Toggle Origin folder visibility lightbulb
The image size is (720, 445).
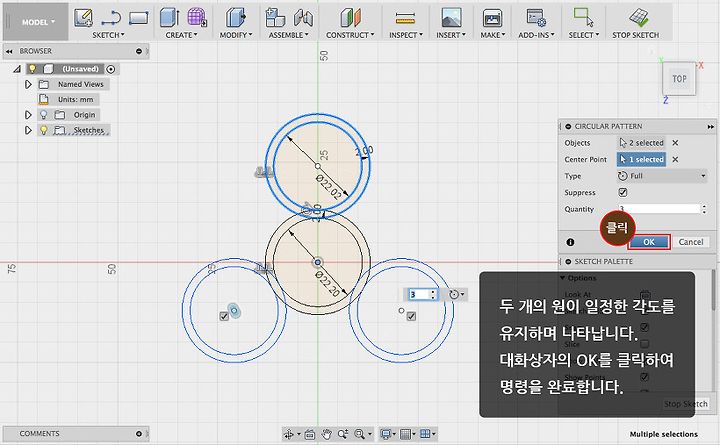click(x=44, y=114)
